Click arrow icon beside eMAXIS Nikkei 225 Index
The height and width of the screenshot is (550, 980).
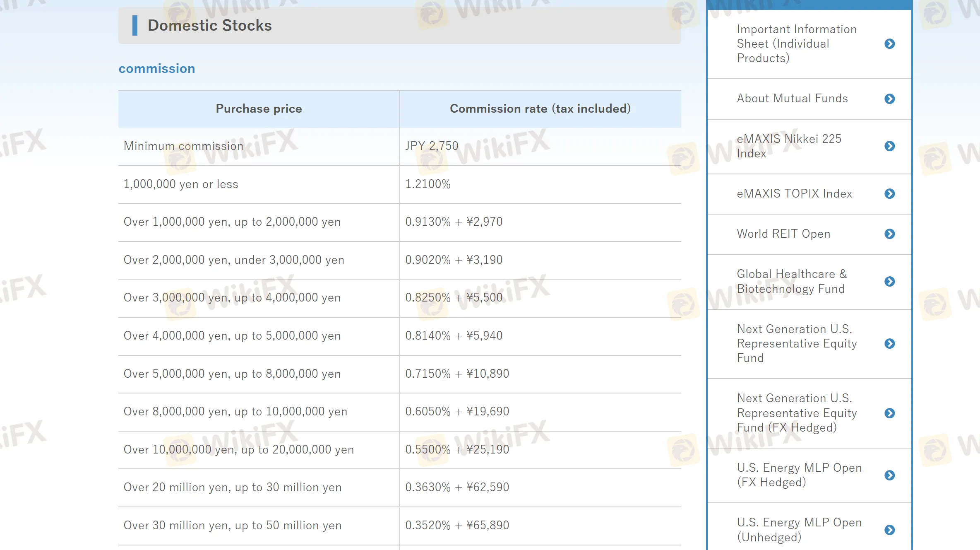pos(889,146)
